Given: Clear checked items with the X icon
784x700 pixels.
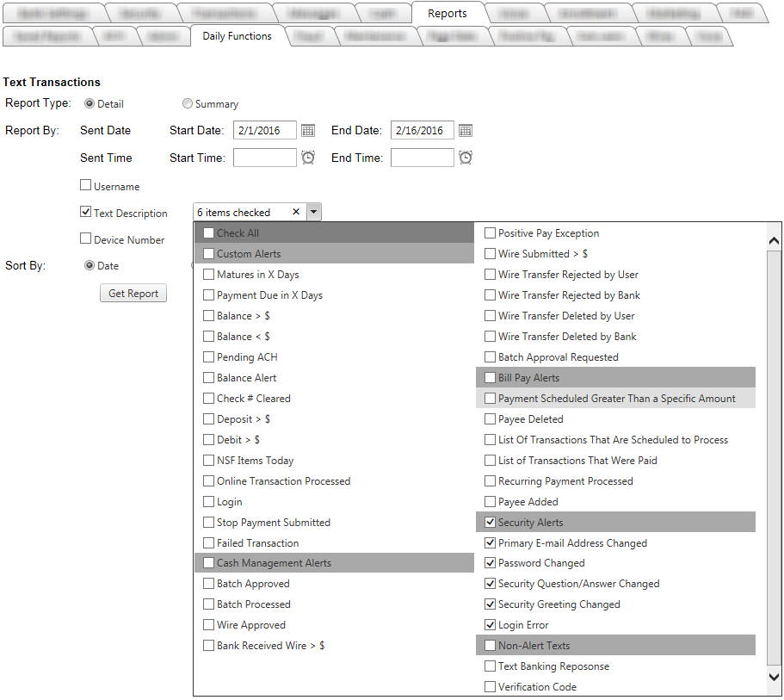Looking at the screenshot, I should point(296,212).
